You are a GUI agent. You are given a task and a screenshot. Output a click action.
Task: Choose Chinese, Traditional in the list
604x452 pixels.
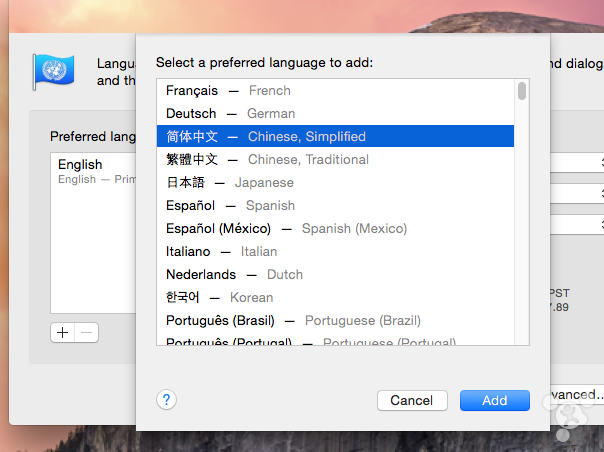267,160
